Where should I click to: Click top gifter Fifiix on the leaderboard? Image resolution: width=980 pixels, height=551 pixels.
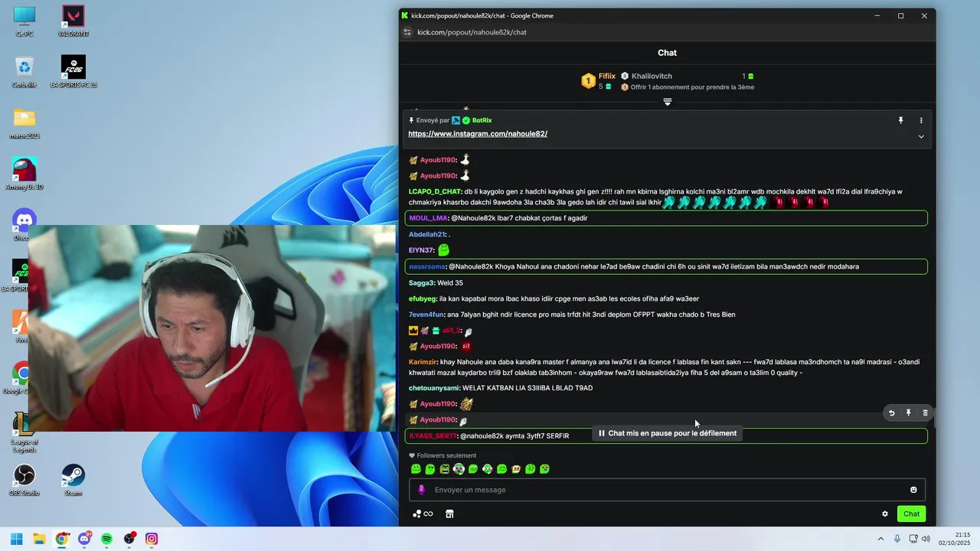606,77
